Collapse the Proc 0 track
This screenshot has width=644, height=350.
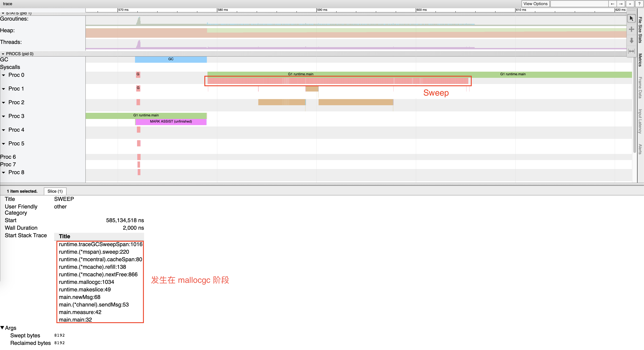click(x=3, y=75)
